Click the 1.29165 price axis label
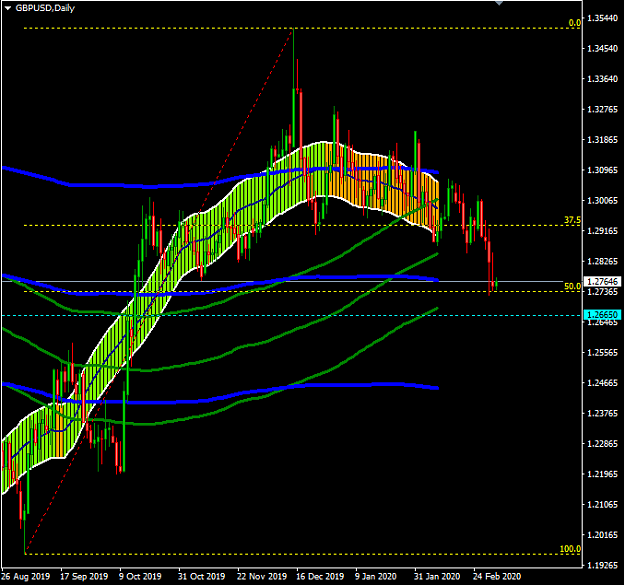625x585 pixels. (603, 231)
